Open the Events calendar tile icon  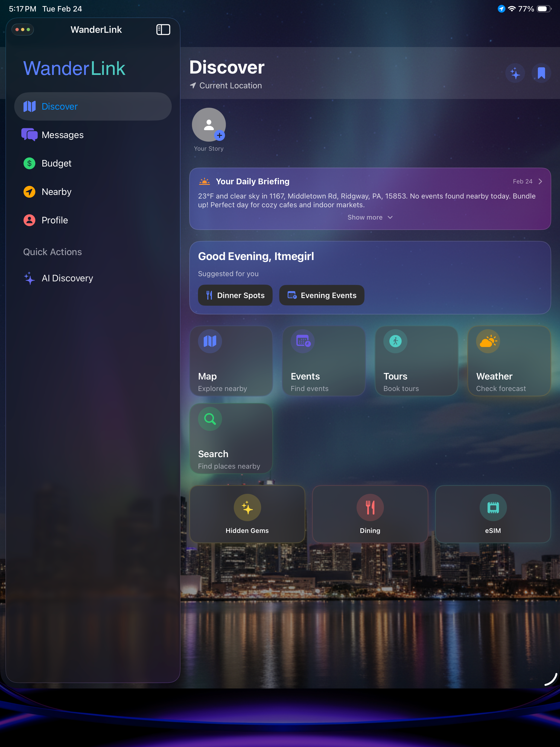pos(303,341)
